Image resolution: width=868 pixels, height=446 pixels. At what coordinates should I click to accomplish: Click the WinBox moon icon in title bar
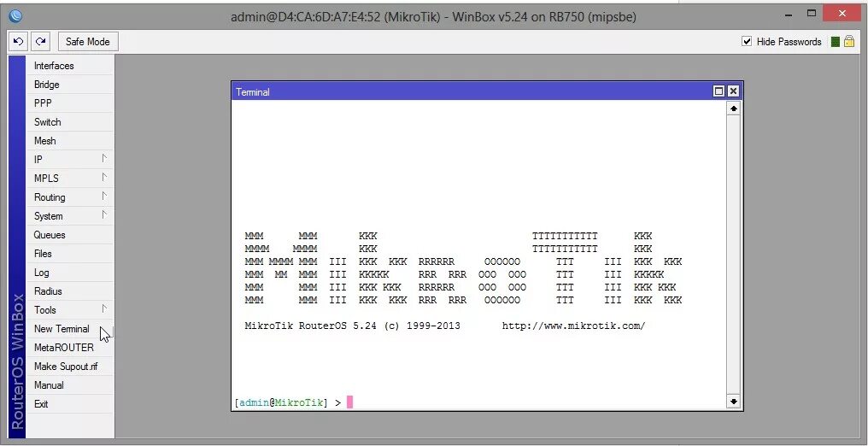pyautogui.click(x=15, y=16)
